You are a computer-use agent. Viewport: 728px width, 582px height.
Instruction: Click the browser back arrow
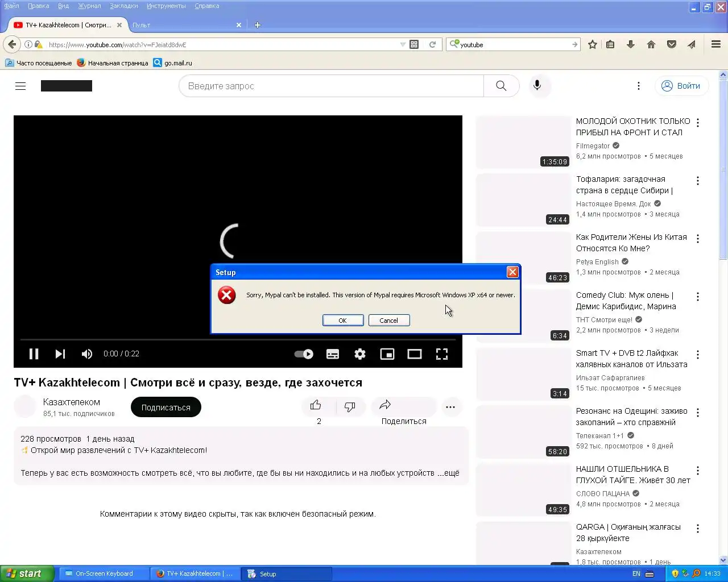[12, 44]
